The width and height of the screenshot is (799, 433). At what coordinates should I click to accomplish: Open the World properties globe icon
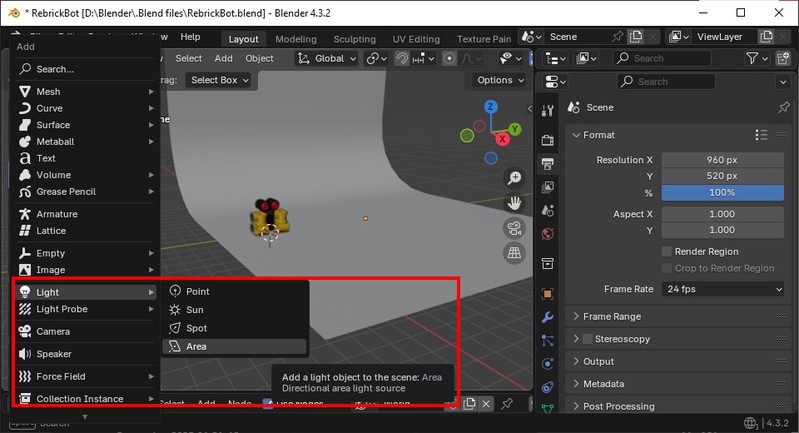pos(547,235)
